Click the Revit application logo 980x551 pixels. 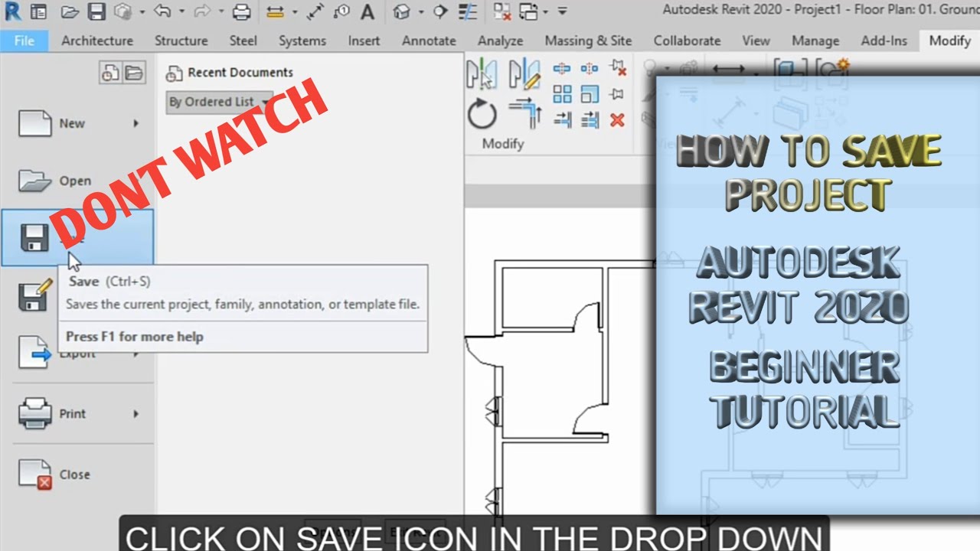pos(12,11)
